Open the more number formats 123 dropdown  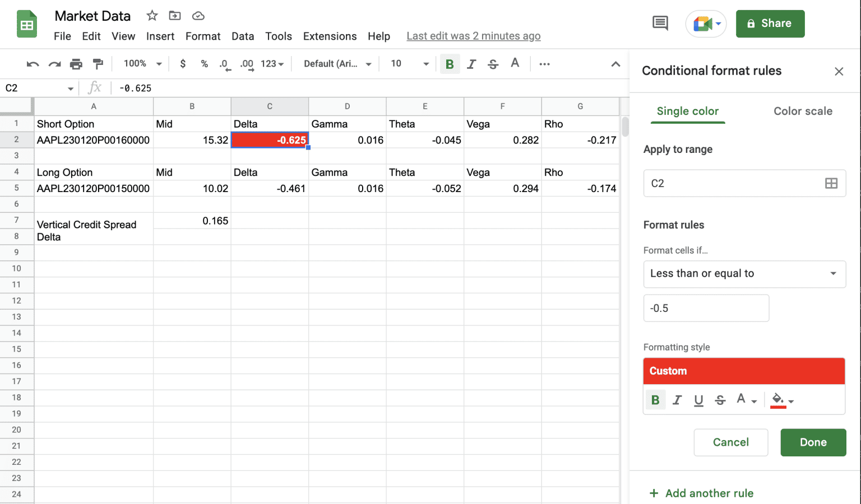pos(271,64)
